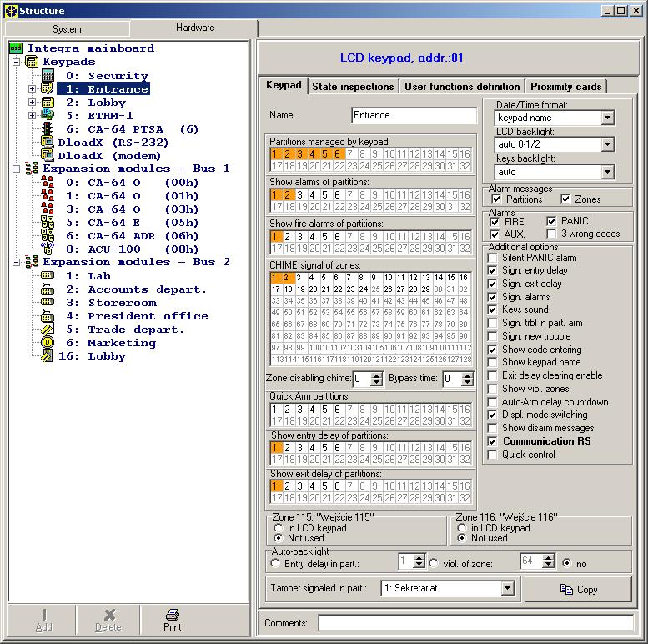Click the Storeroom module icon
The width and height of the screenshot is (648, 644).
point(48,302)
